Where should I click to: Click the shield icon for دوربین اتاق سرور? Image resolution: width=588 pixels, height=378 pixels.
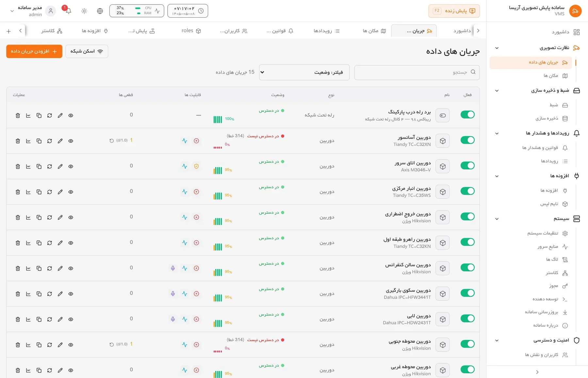click(x=196, y=166)
